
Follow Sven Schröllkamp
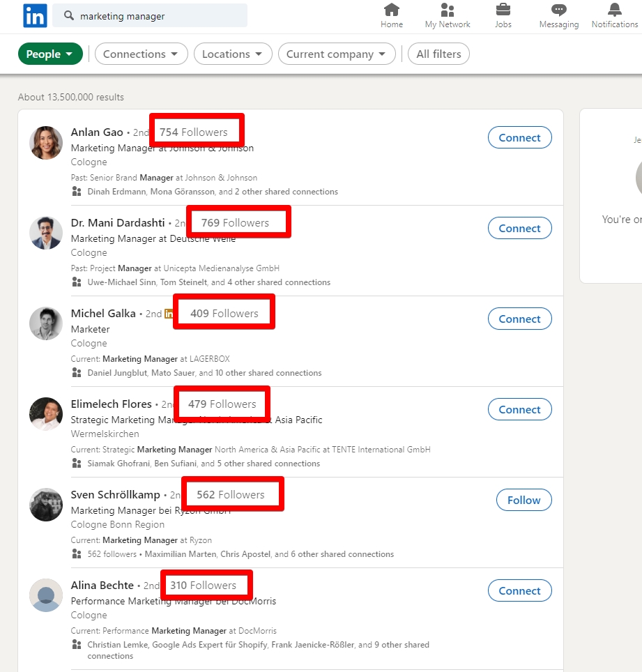523,500
